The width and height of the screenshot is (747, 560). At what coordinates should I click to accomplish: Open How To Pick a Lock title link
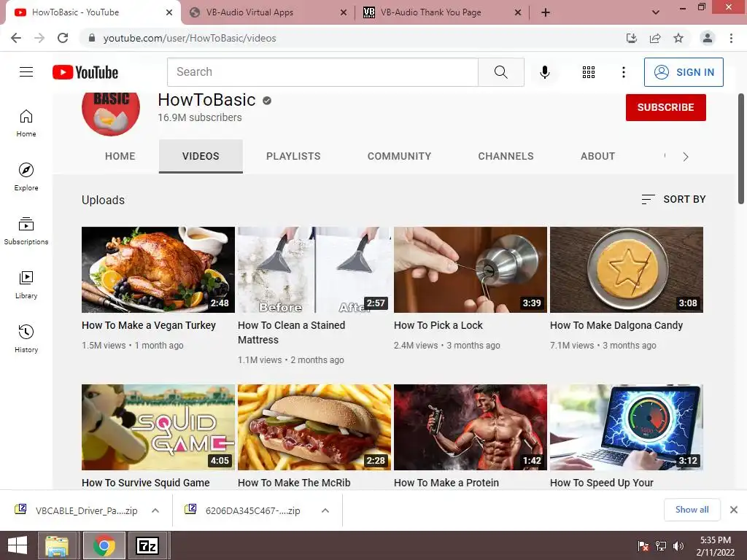(438, 325)
